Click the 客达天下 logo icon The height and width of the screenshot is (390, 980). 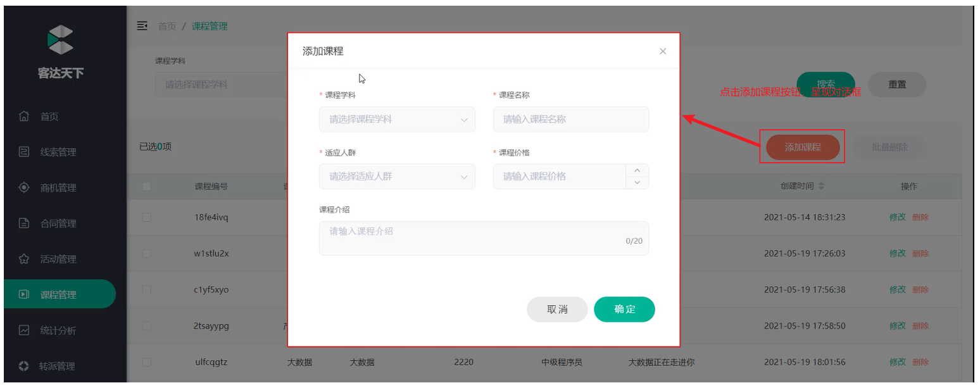pos(60,39)
